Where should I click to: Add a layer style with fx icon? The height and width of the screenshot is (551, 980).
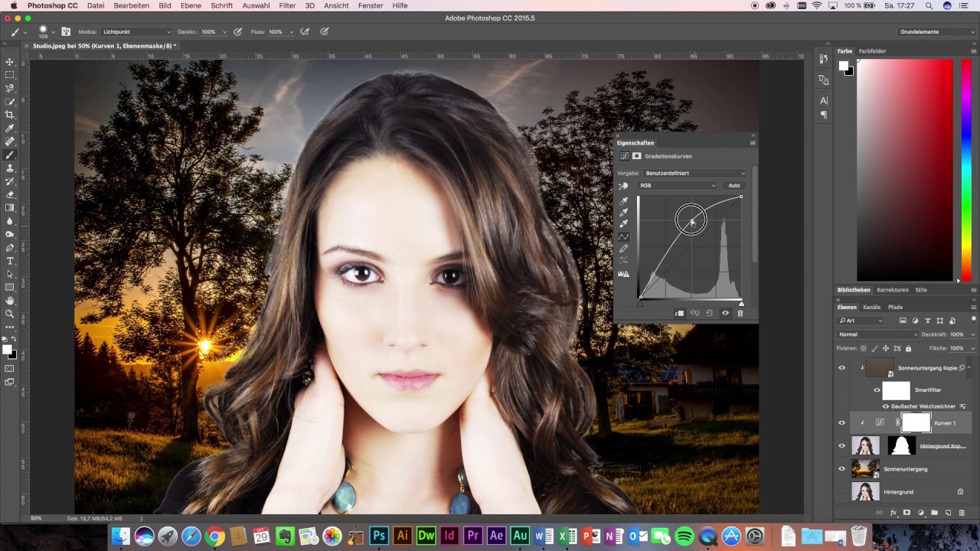pos(893,513)
